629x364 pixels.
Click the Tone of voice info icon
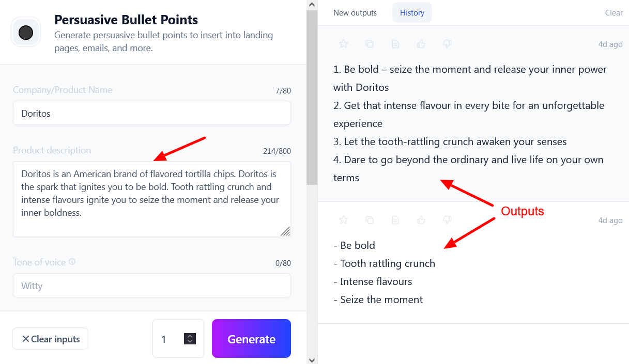coord(72,262)
